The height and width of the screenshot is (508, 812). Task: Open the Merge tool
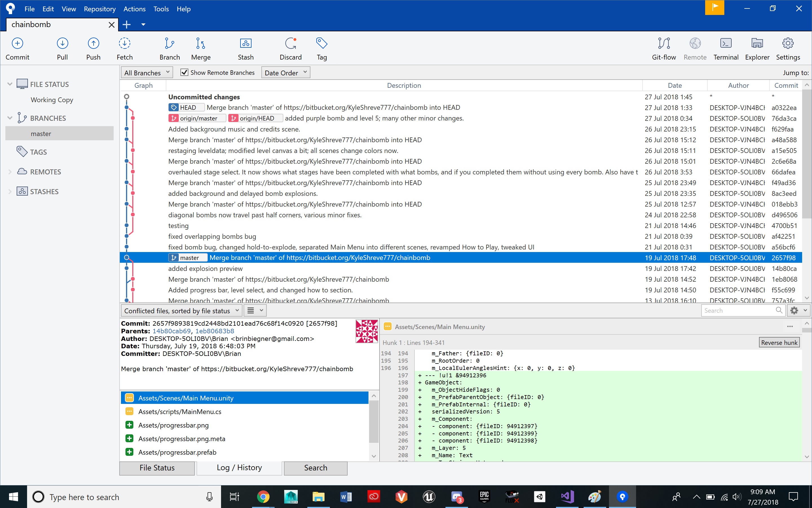click(x=201, y=48)
